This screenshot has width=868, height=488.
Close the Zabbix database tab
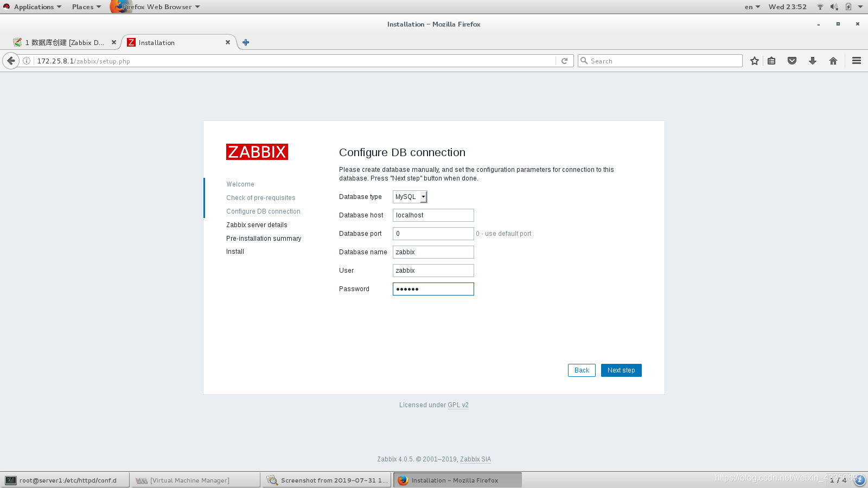[x=114, y=42]
